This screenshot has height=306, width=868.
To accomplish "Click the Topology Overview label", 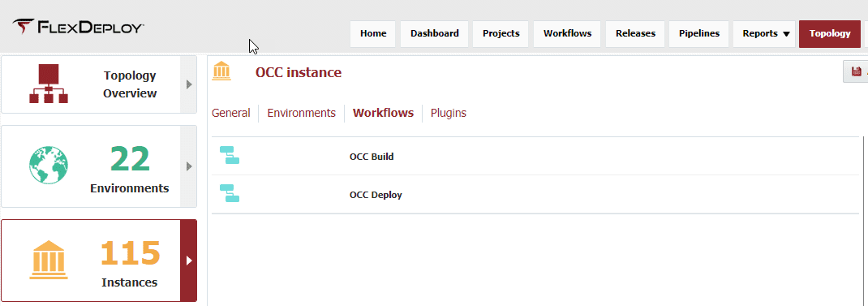I will pos(130,84).
